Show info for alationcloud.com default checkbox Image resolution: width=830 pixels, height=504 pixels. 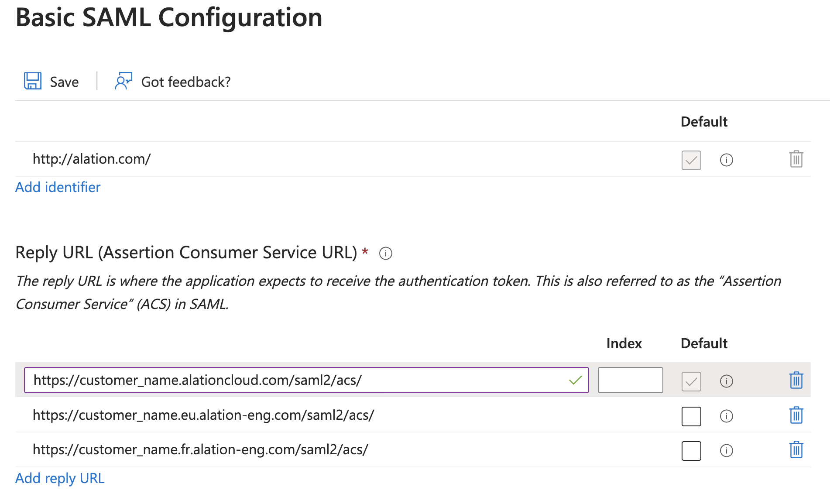point(726,381)
